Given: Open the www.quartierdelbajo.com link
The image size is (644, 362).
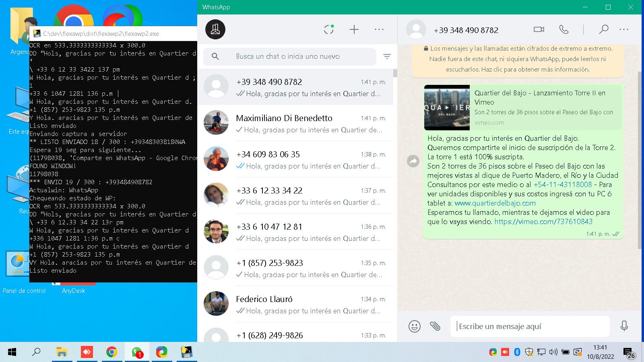Looking at the screenshot, I should point(495,203).
